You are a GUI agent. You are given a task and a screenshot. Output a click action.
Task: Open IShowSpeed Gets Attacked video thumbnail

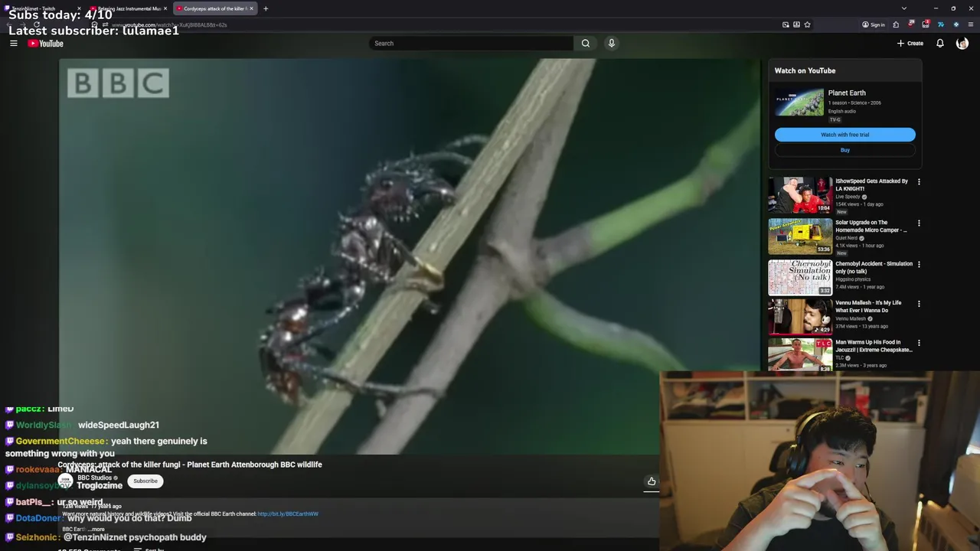click(800, 195)
